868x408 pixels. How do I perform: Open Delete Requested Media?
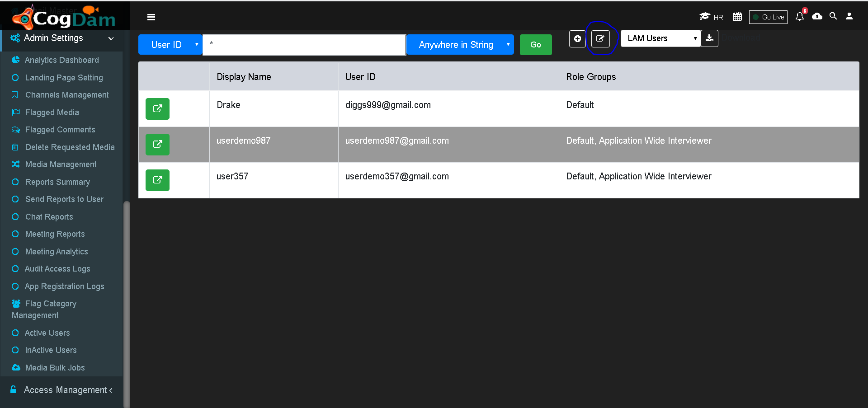coord(70,147)
